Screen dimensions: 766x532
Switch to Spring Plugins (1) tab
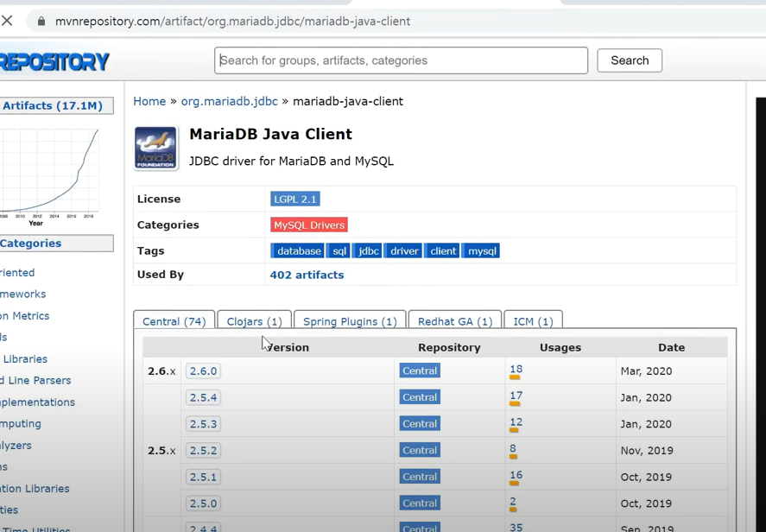350,321
